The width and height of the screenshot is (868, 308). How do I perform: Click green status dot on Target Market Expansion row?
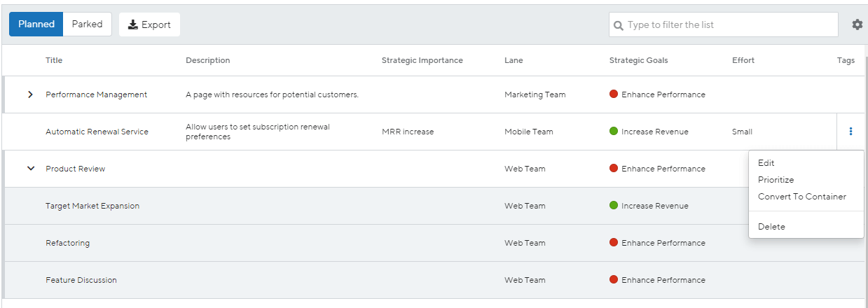(x=614, y=206)
